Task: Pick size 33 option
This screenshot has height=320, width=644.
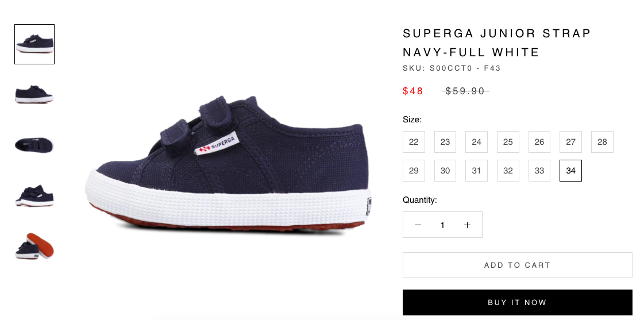Action: [539, 171]
